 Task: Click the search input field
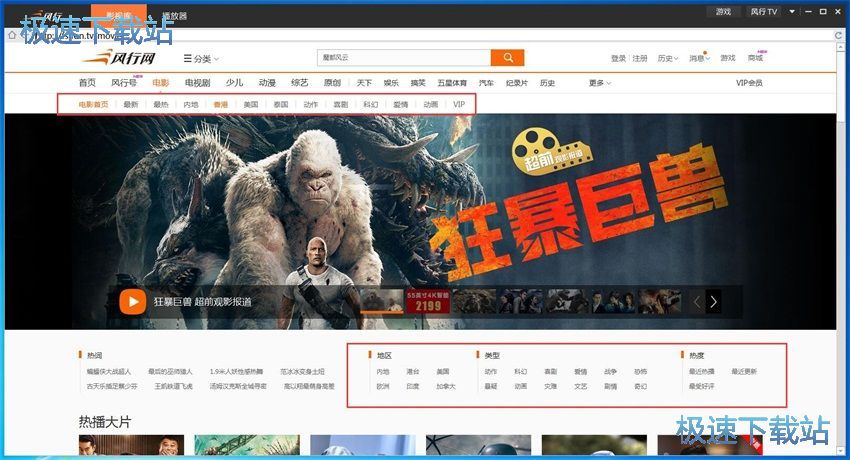pyautogui.click(x=404, y=57)
